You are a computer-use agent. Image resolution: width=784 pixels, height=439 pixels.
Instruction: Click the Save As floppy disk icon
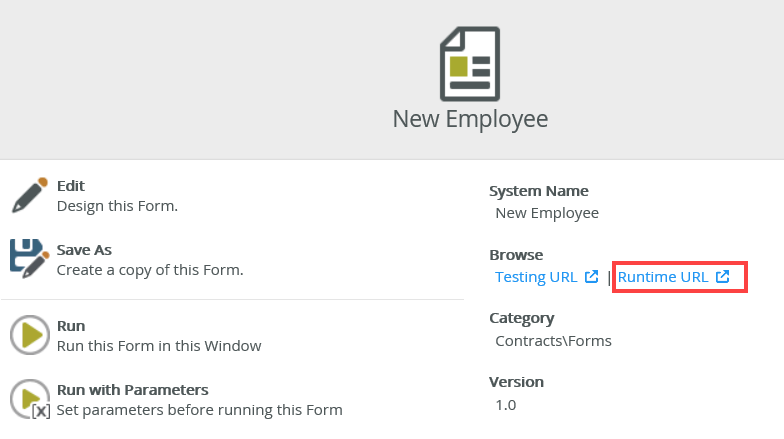tap(29, 259)
